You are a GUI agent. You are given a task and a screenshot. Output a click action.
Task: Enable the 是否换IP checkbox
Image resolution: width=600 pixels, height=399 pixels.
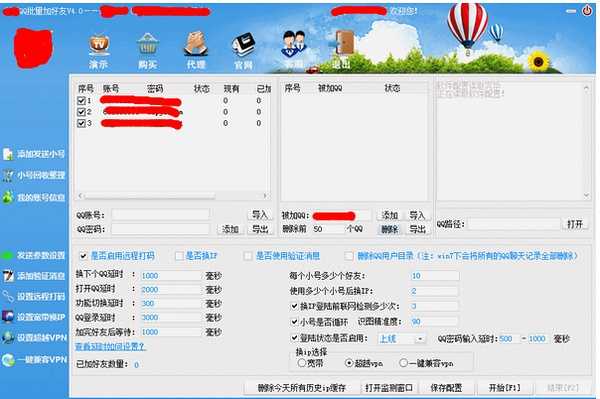[x=179, y=256]
